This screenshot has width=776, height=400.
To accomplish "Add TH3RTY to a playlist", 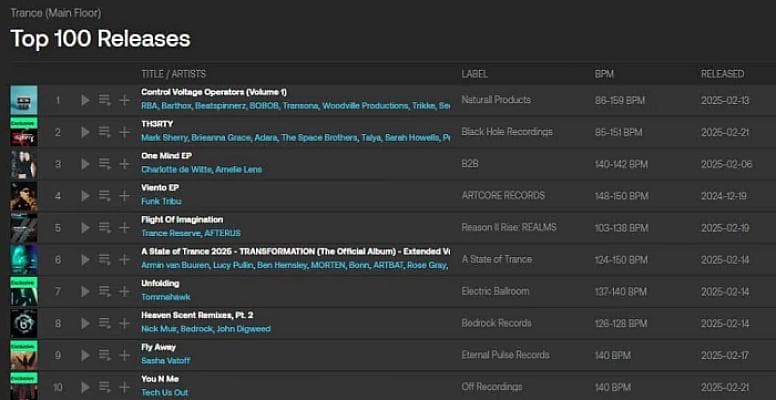I will [x=124, y=132].
